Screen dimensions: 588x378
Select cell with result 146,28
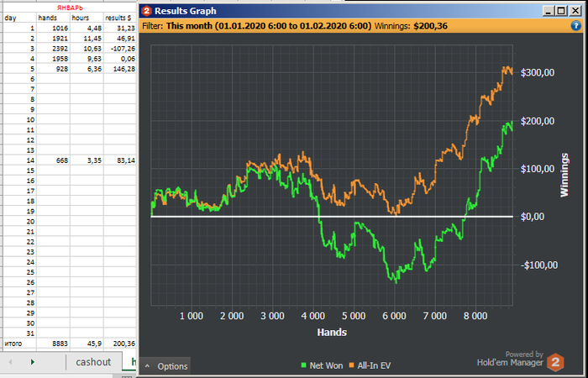coord(120,69)
